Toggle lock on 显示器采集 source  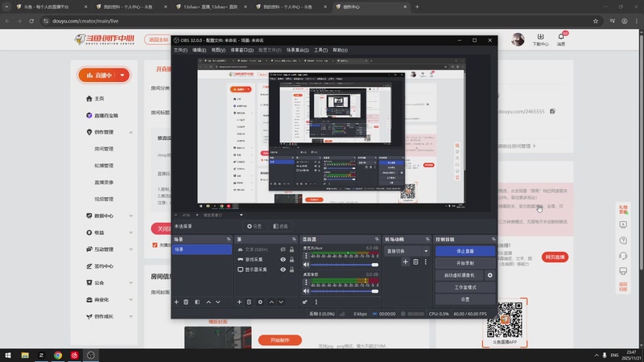291,269
